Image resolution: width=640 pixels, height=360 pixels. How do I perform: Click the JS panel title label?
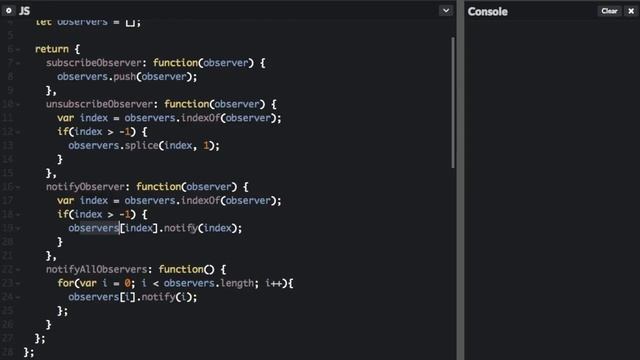click(x=24, y=11)
